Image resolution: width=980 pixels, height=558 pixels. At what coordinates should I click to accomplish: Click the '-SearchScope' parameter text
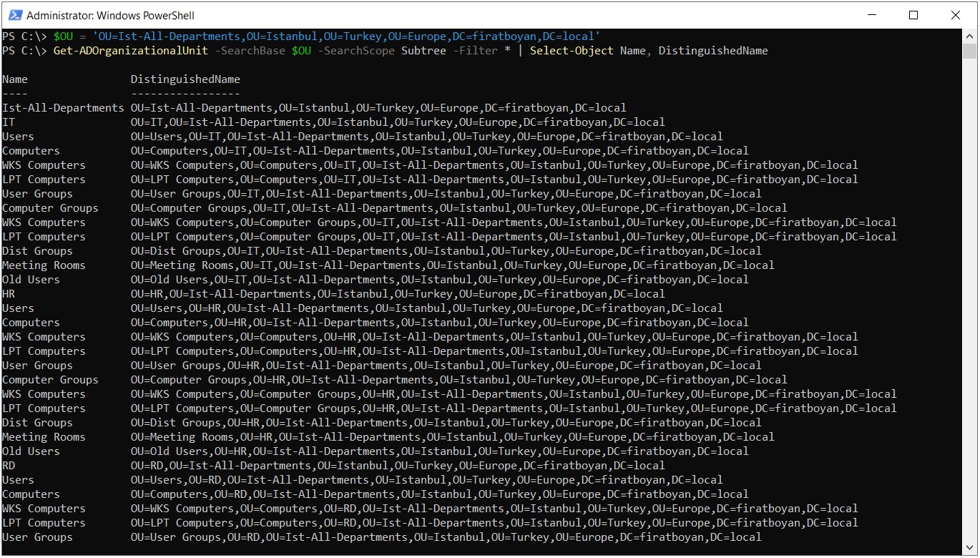click(x=356, y=51)
